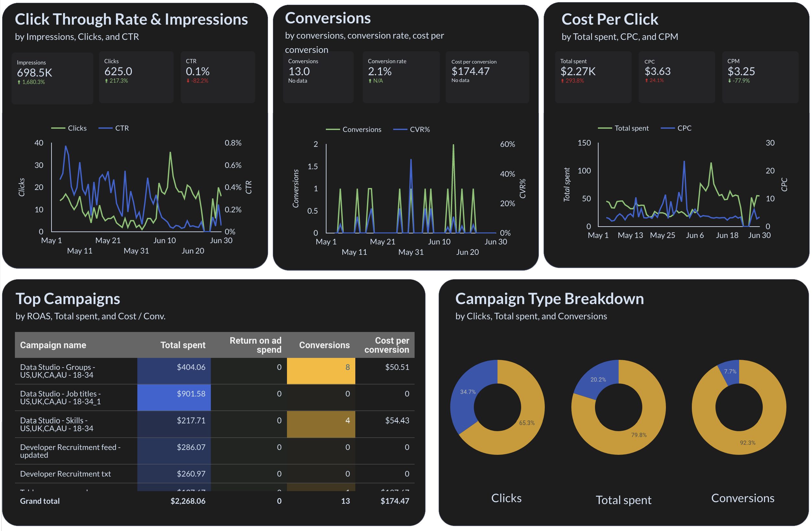This screenshot has height=531, width=812.
Task: Toggle the Conversions legend in the chart
Action: [353, 129]
